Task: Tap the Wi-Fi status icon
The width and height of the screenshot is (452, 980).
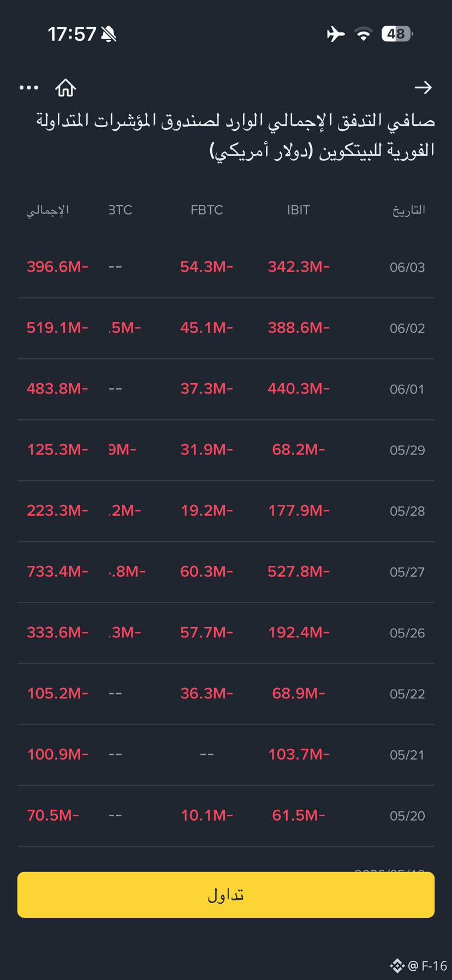Action: [x=364, y=34]
